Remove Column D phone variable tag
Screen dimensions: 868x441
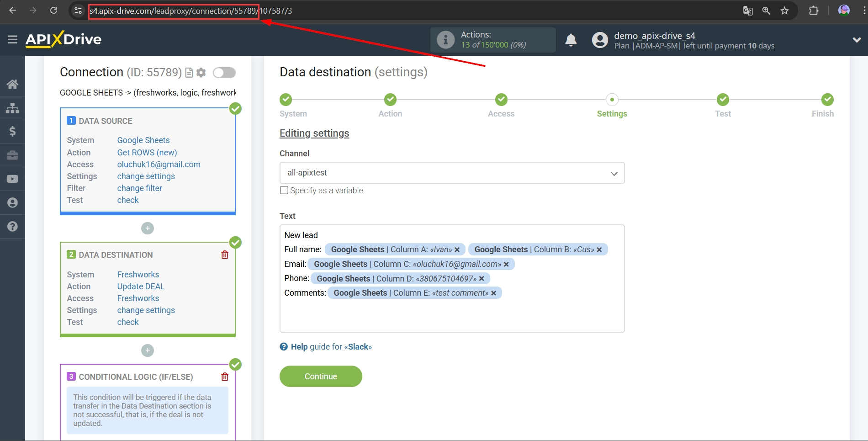click(482, 279)
